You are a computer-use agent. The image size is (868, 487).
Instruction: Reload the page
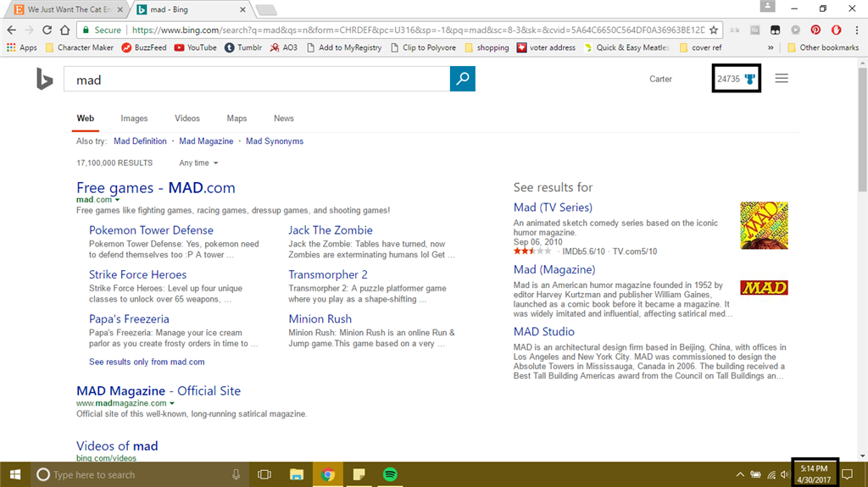click(47, 30)
